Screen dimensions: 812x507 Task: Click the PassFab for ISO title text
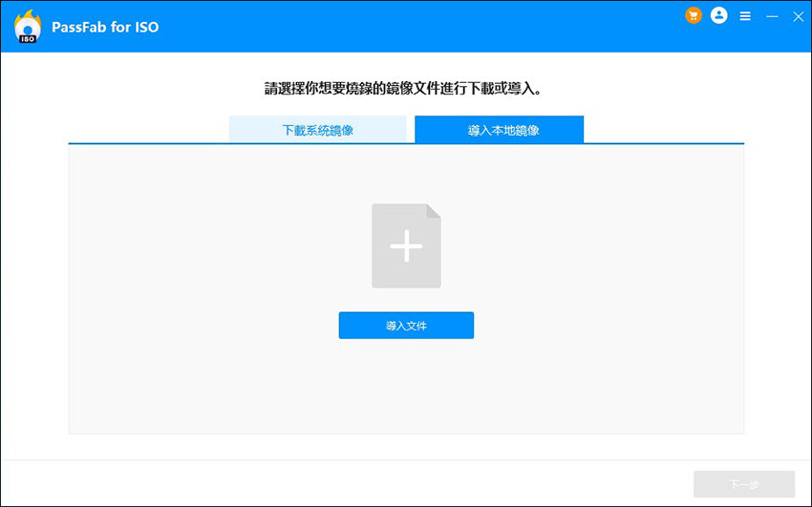(105, 27)
